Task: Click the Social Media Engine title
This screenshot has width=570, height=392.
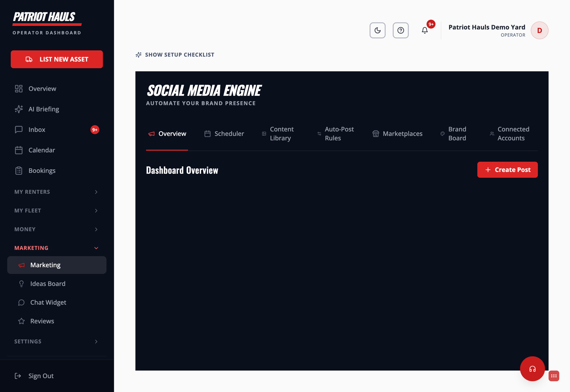Action: [204, 91]
